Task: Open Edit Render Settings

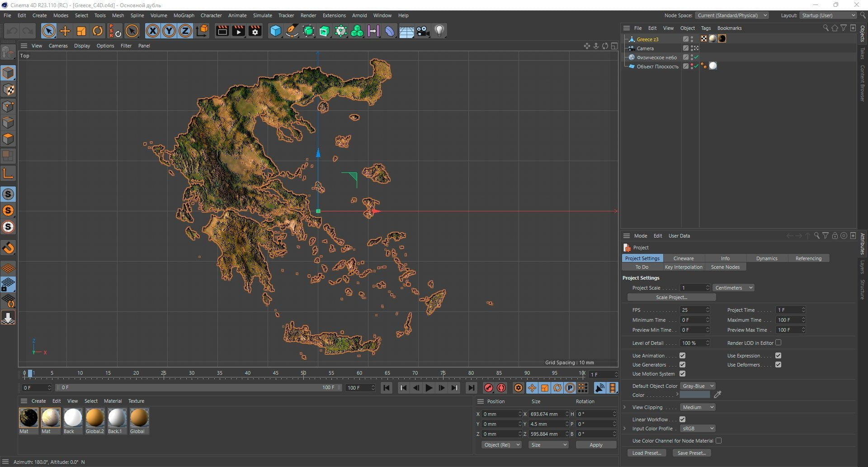Action: pyautogui.click(x=255, y=31)
